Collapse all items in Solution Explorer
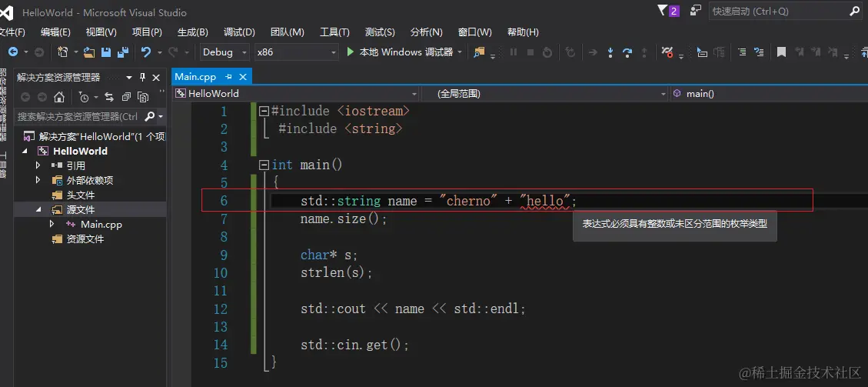The height and width of the screenshot is (387, 868). (x=127, y=98)
